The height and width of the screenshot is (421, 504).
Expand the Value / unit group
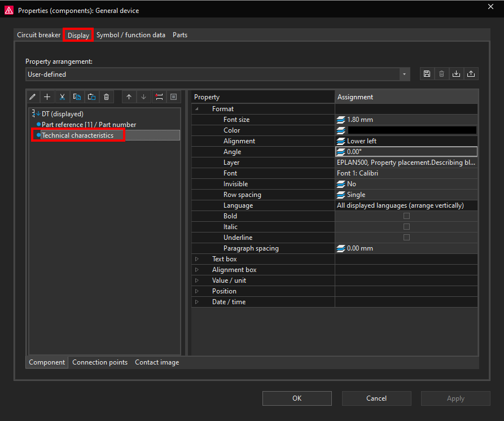[197, 280]
